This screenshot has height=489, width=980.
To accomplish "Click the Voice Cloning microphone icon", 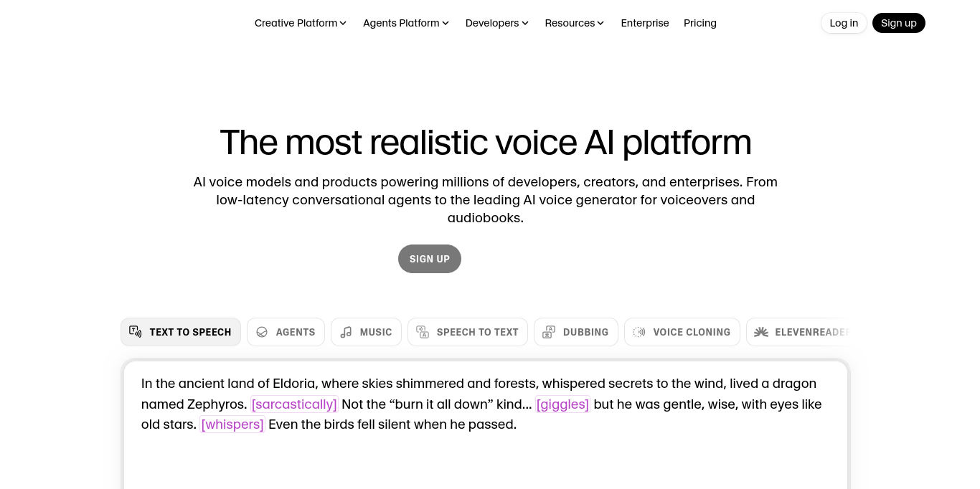I will pyautogui.click(x=639, y=332).
